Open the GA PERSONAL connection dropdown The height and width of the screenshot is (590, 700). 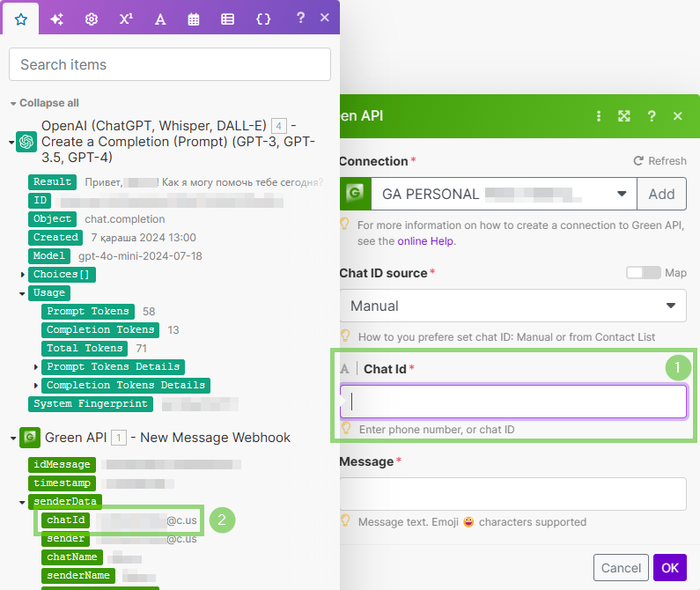(621, 194)
